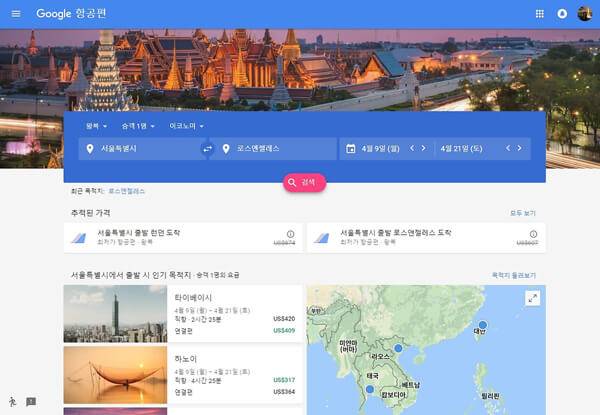
Task: Click the accessibility figure icon at bottom left
Action: point(13,402)
